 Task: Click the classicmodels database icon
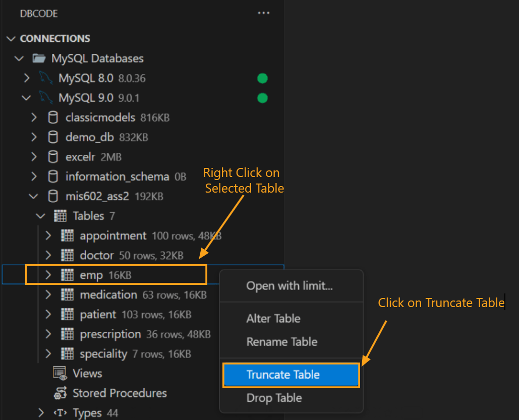[x=53, y=117]
